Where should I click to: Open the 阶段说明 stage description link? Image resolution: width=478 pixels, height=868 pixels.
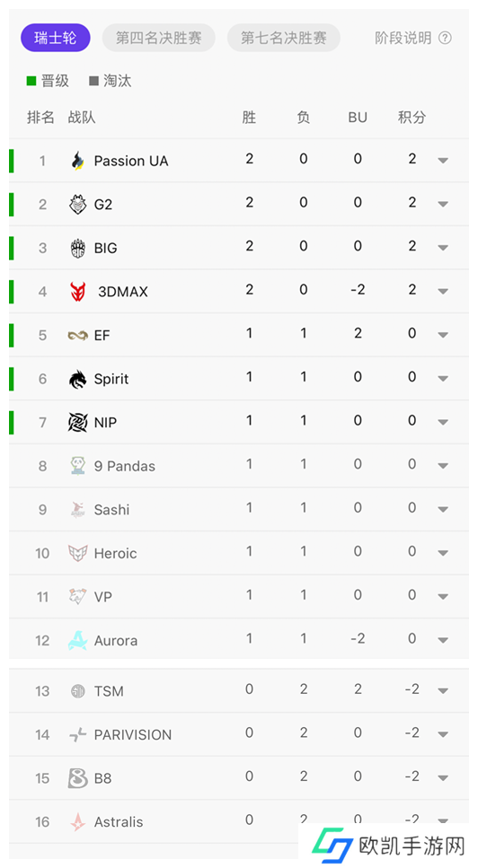pos(403,39)
